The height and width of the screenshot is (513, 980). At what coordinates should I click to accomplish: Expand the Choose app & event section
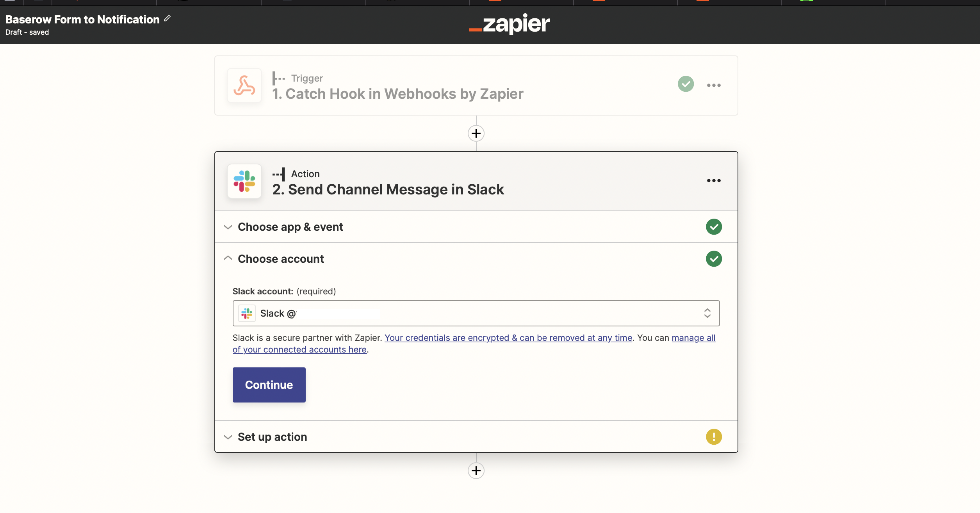pos(290,227)
